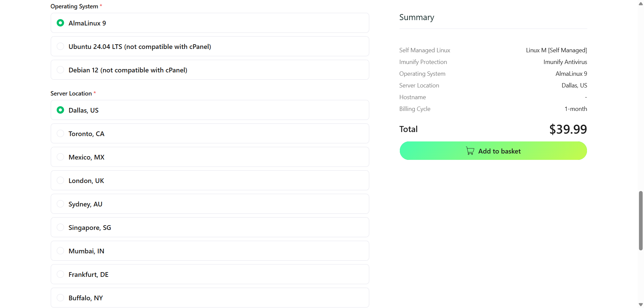Screen dimensions: 644x308
Task: Click the Server Location section label
Action: (71, 94)
